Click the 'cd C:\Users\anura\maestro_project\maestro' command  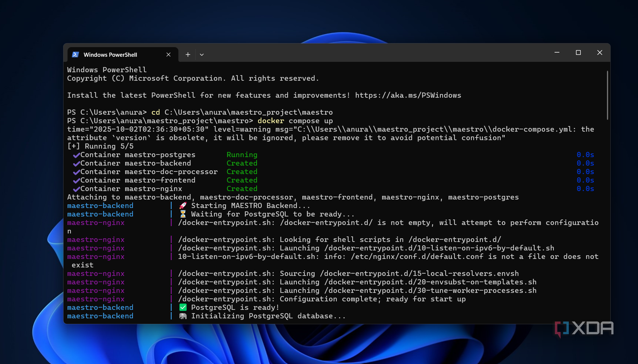pyautogui.click(x=242, y=112)
